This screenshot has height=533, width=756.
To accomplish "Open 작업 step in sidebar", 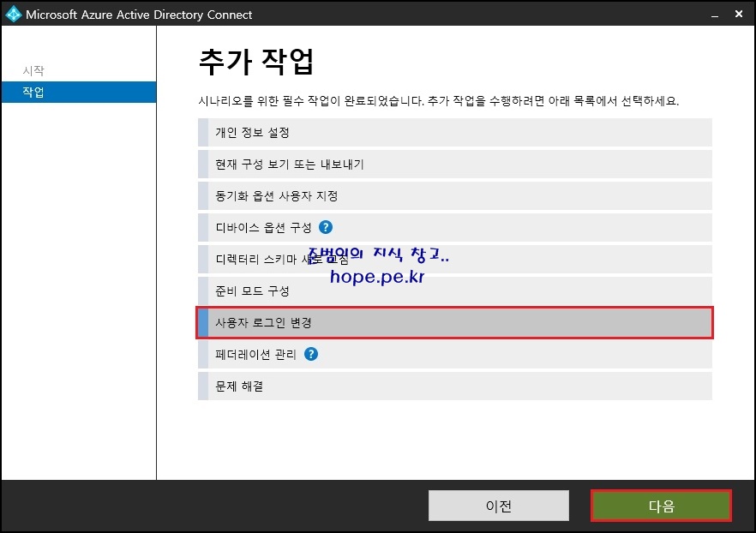I will pyautogui.click(x=79, y=92).
